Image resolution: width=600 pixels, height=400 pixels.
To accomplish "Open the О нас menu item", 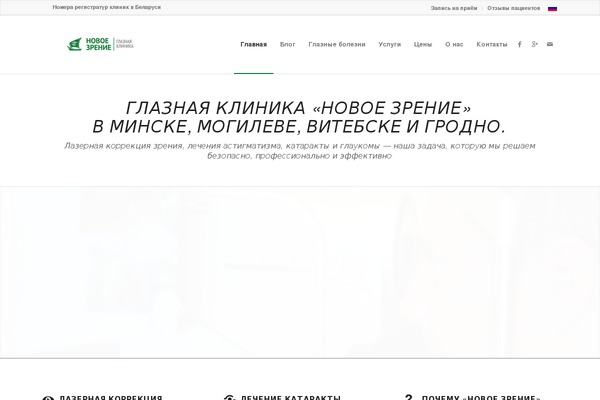I will 454,44.
